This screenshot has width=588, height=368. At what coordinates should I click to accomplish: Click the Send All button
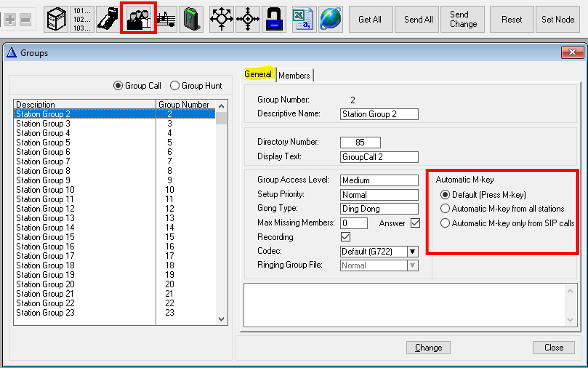[x=418, y=19]
